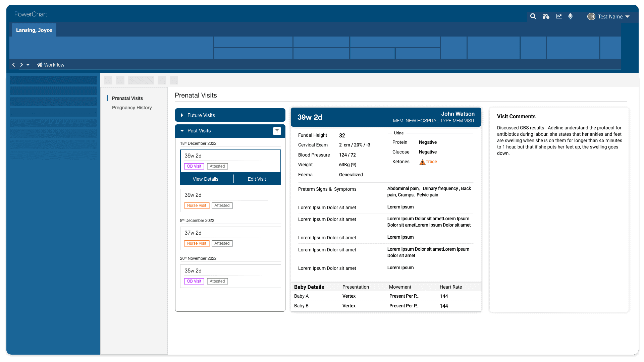The image size is (644, 362).
Task: Select the 35w 2d OB Visit card
Action: pos(230,276)
